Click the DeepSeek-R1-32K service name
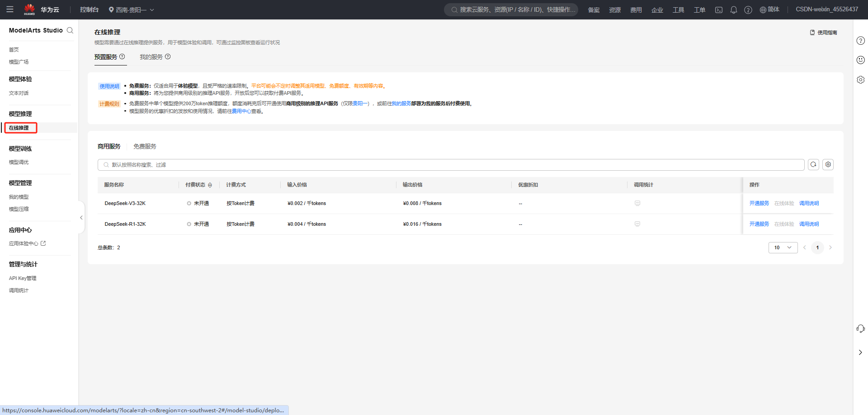868x415 pixels. [125, 224]
